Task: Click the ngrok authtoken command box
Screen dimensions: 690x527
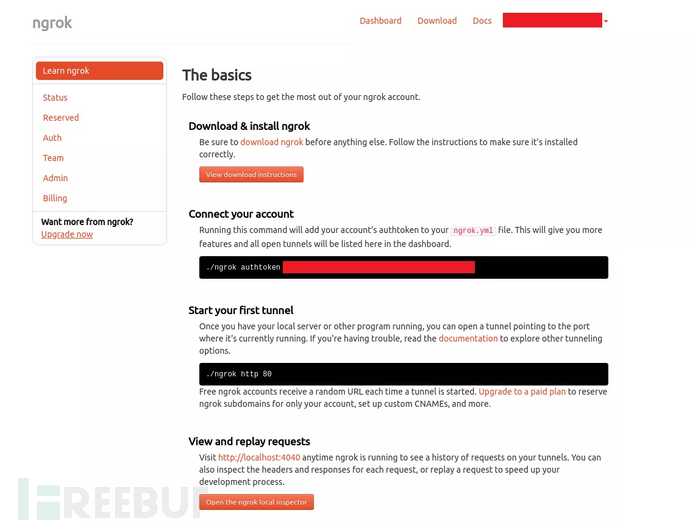Action: click(x=403, y=267)
